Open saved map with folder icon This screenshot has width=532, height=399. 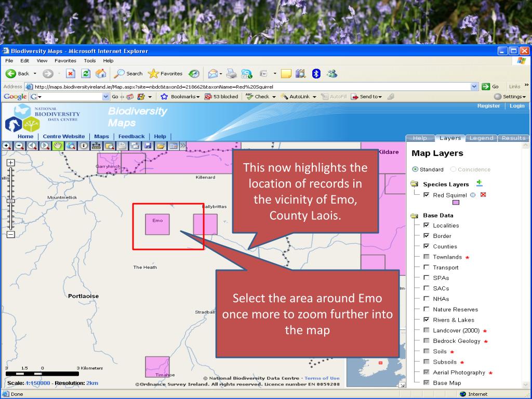[x=161, y=146]
